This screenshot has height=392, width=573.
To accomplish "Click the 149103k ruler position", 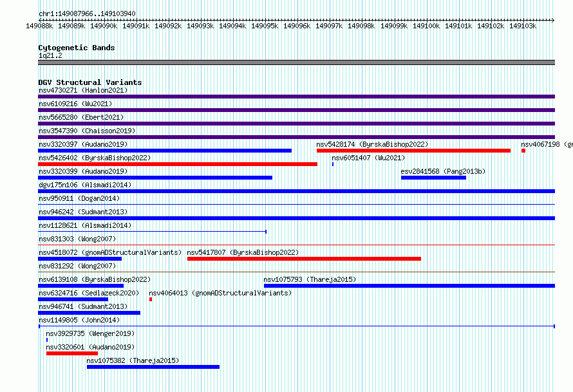I will pos(523,26).
